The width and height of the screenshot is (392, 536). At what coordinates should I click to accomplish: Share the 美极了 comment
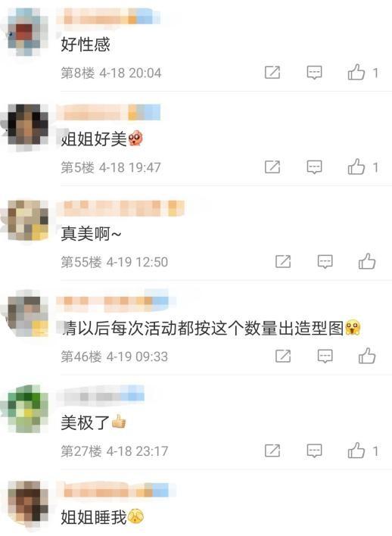pos(272,451)
